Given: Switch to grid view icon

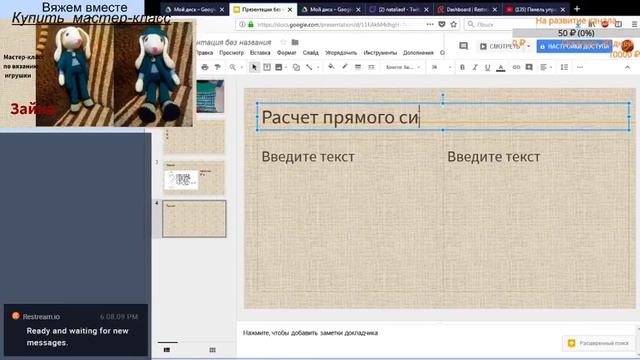Looking at the screenshot, I should (212, 350).
